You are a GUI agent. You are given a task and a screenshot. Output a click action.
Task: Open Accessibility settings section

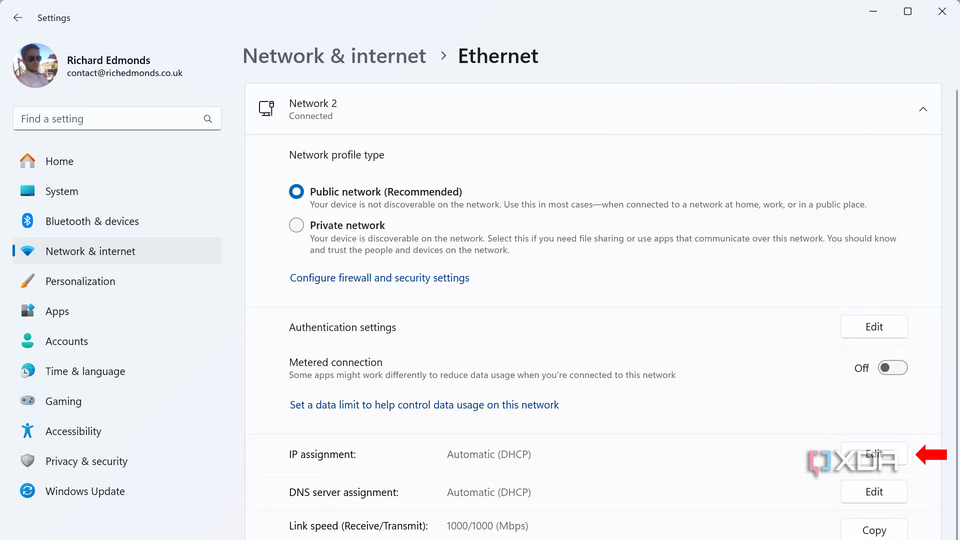pos(117,431)
